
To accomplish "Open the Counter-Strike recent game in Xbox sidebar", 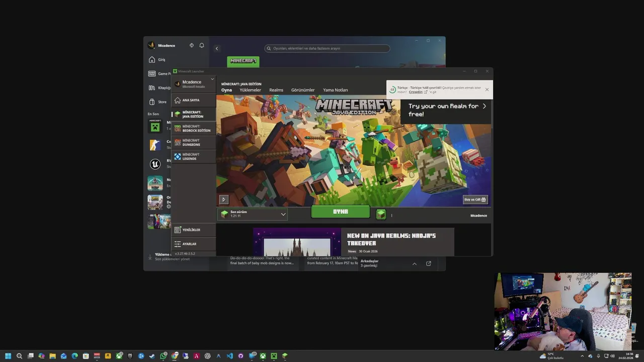I will (155, 145).
